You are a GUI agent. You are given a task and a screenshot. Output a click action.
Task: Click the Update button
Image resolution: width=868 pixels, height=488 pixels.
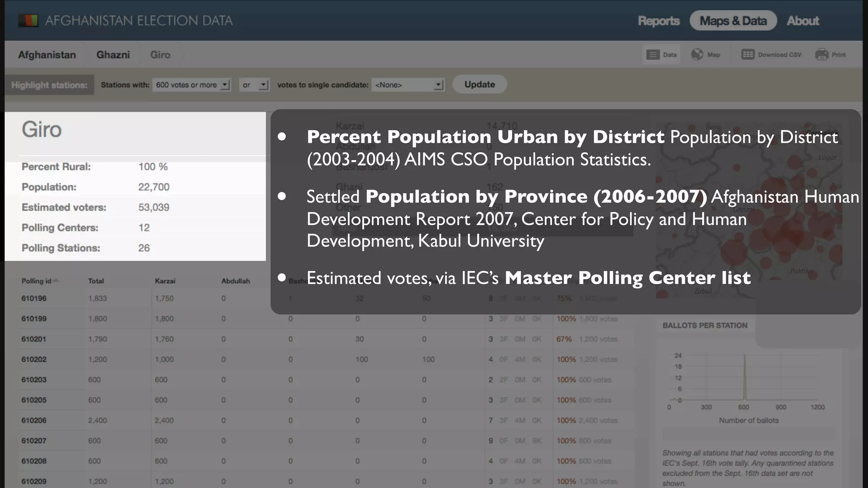coord(479,84)
